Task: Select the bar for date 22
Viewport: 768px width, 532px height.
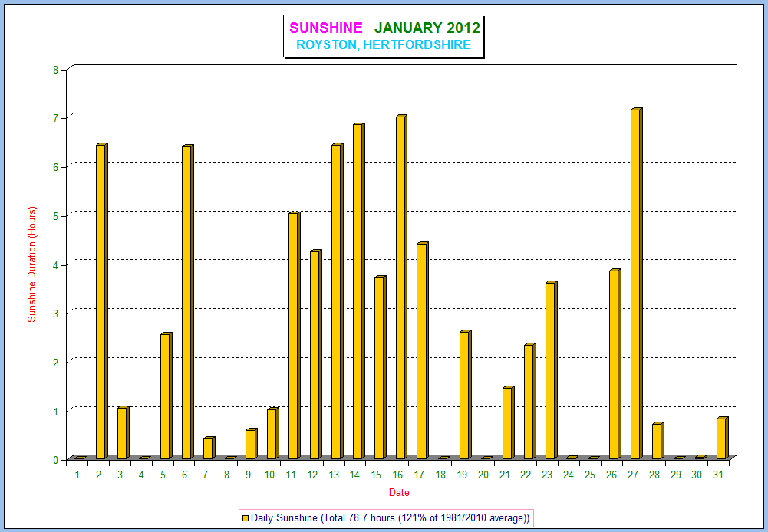Action: [x=530, y=402]
